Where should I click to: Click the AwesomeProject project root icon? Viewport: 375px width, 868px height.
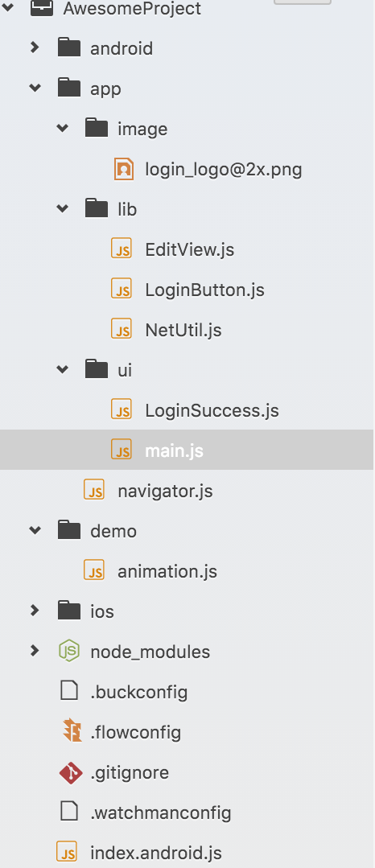(42, 8)
